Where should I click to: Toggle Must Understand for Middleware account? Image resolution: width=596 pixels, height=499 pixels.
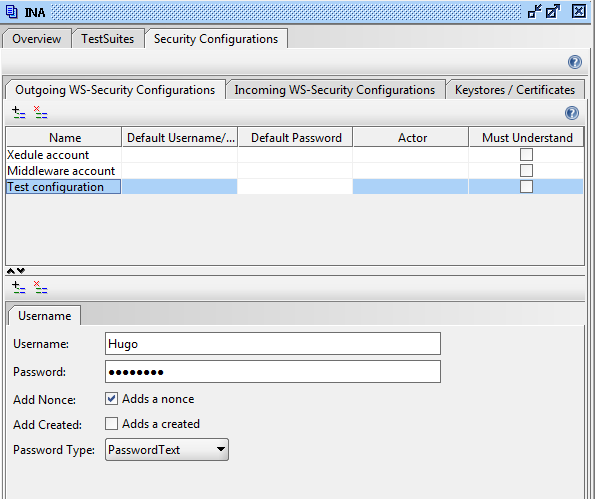point(526,171)
